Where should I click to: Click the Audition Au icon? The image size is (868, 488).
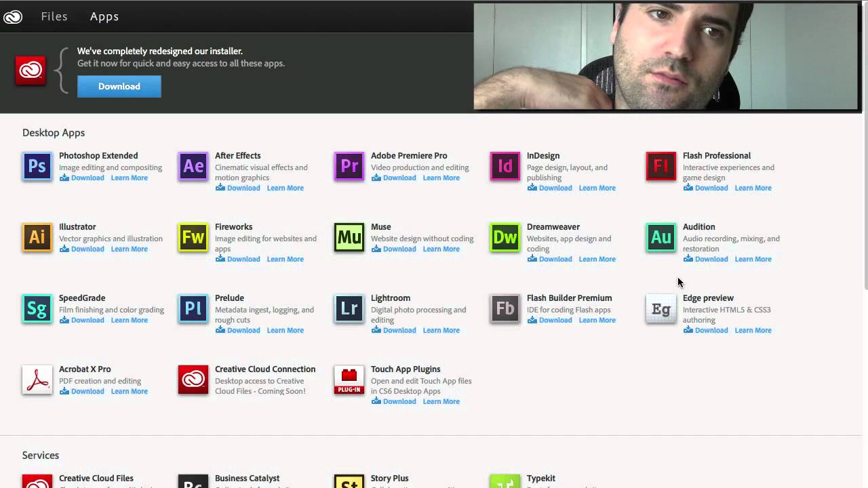click(661, 237)
